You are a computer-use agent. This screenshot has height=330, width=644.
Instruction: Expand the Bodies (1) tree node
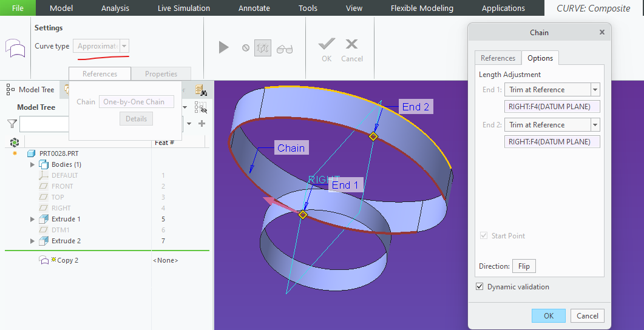coord(33,164)
